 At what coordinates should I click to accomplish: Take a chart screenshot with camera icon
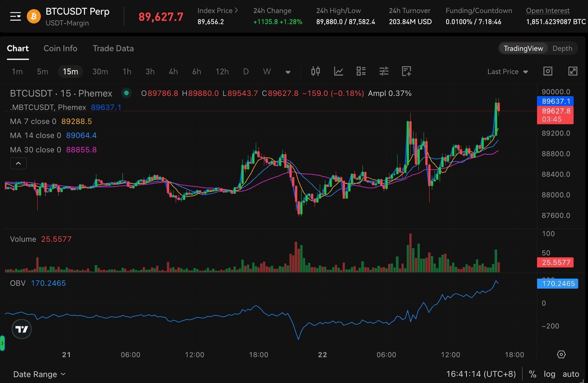[548, 71]
